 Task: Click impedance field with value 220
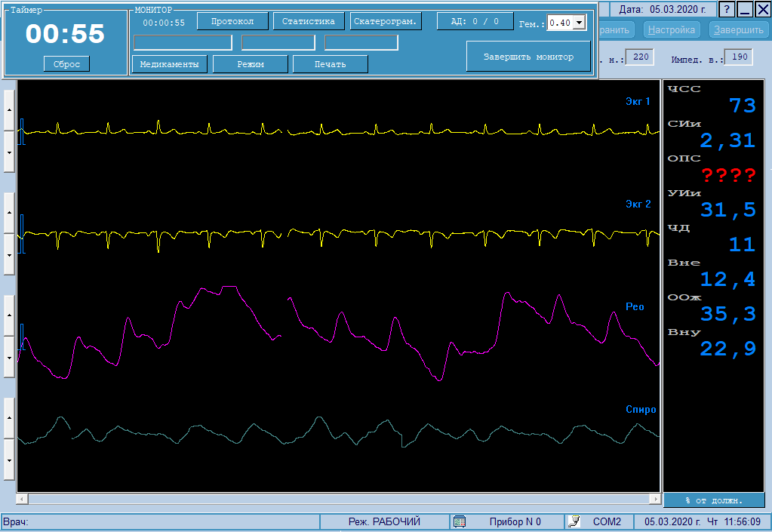pos(640,57)
